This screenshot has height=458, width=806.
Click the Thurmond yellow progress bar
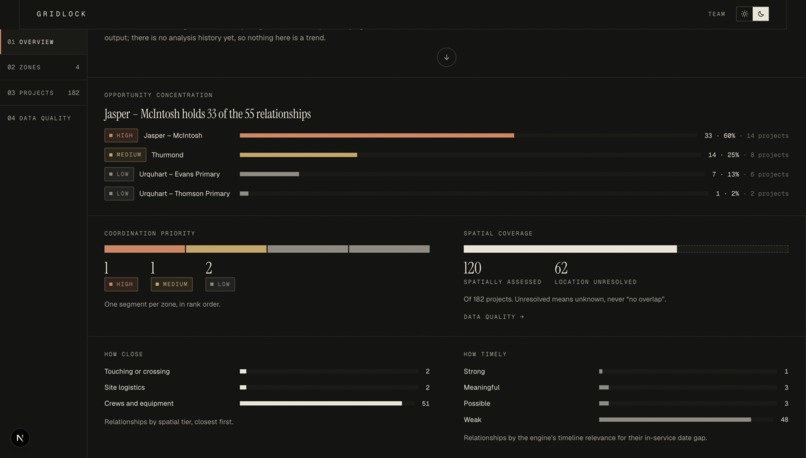(298, 155)
